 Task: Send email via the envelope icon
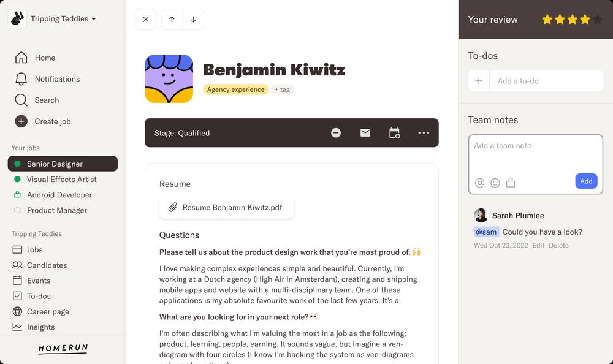point(365,133)
